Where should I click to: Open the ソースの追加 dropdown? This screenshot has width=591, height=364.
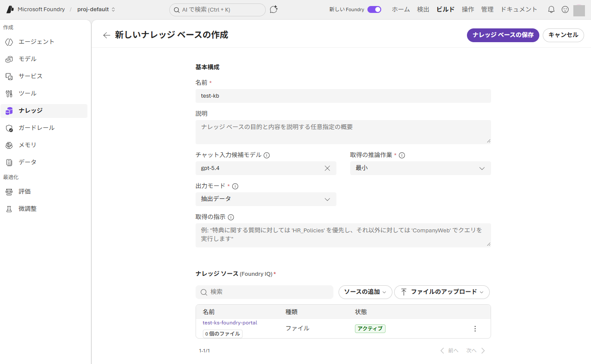[x=365, y=292]
